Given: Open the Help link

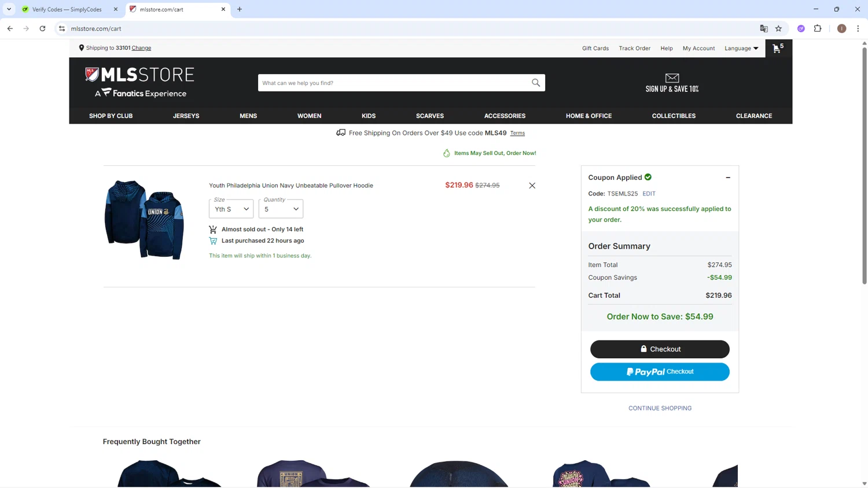Looking at the screenshot, I should (x=667, y=49).
